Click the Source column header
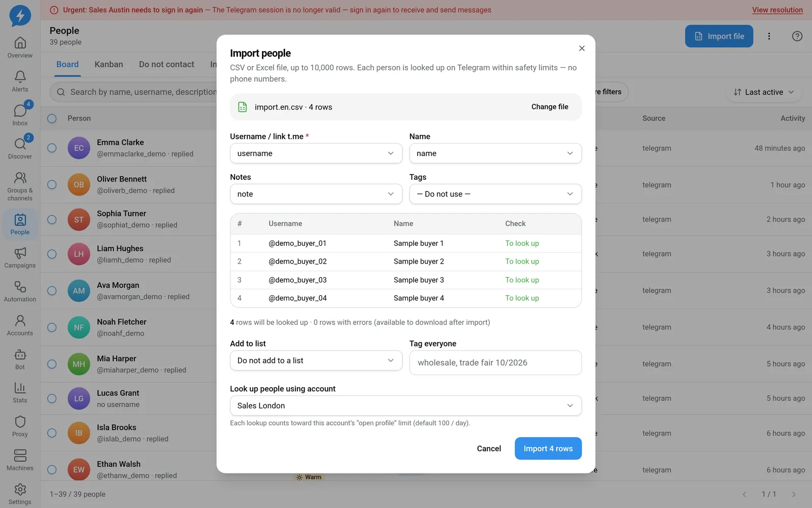Image resolution: width=812 pixels, height=508 pixels. pyautogui.click(x=654, y=118)
